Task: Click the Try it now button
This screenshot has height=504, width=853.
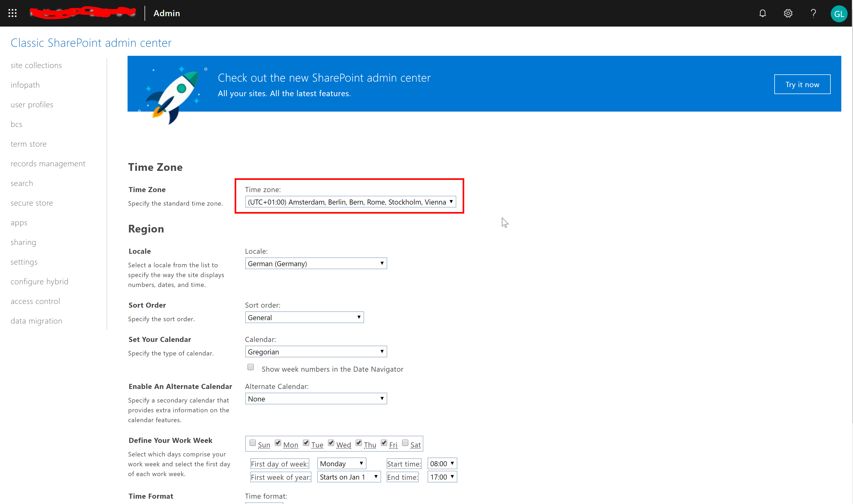Action: pos(802,84)
